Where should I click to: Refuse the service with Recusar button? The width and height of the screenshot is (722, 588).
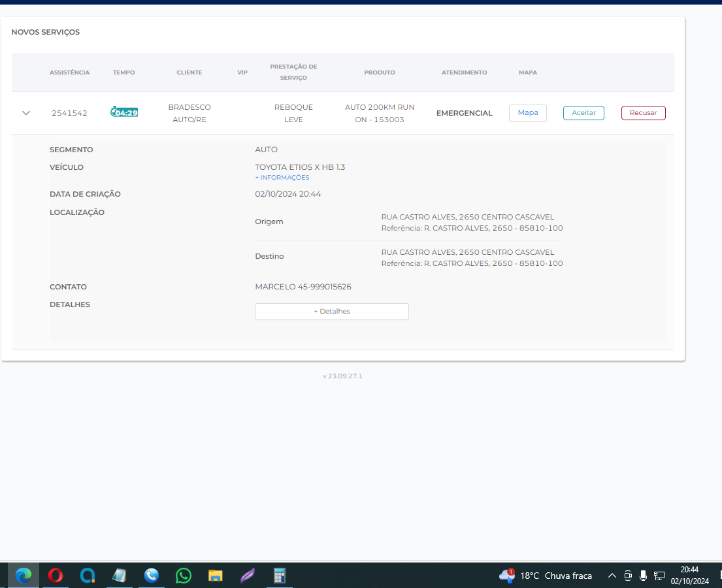click(x=643, y=113)
